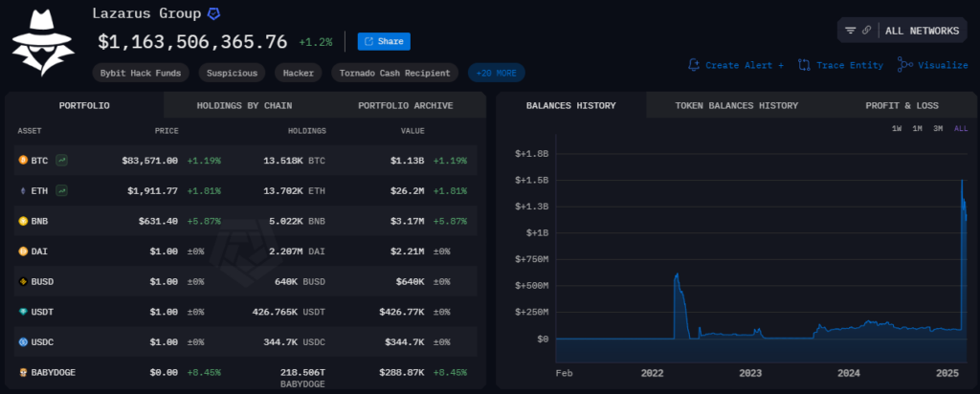Click the Visualize graph icon
Screen dimensions: 980x394
tap(904, 65)
